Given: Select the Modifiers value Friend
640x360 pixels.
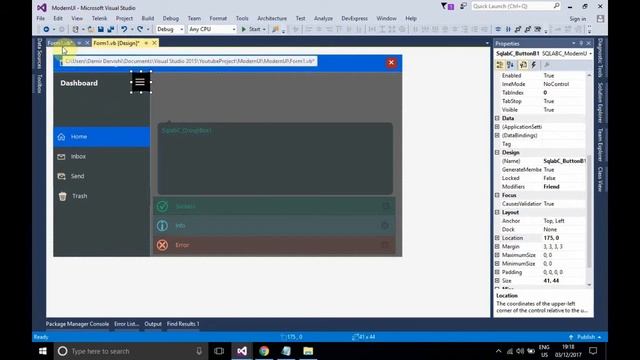Looking at the screenshot, I should click(551, 187).
